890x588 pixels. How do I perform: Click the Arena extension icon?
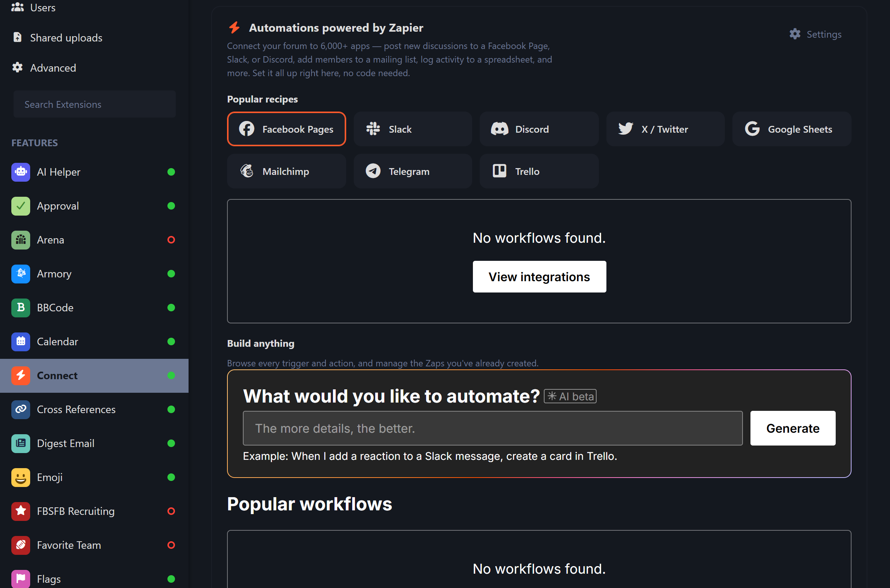[21, 240]
